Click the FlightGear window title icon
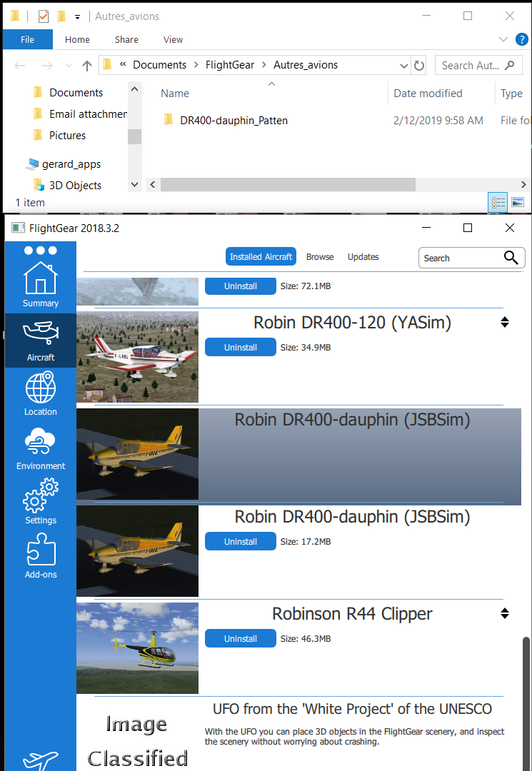The width and height of the screenshot is (532, 771). coord(18,228)
